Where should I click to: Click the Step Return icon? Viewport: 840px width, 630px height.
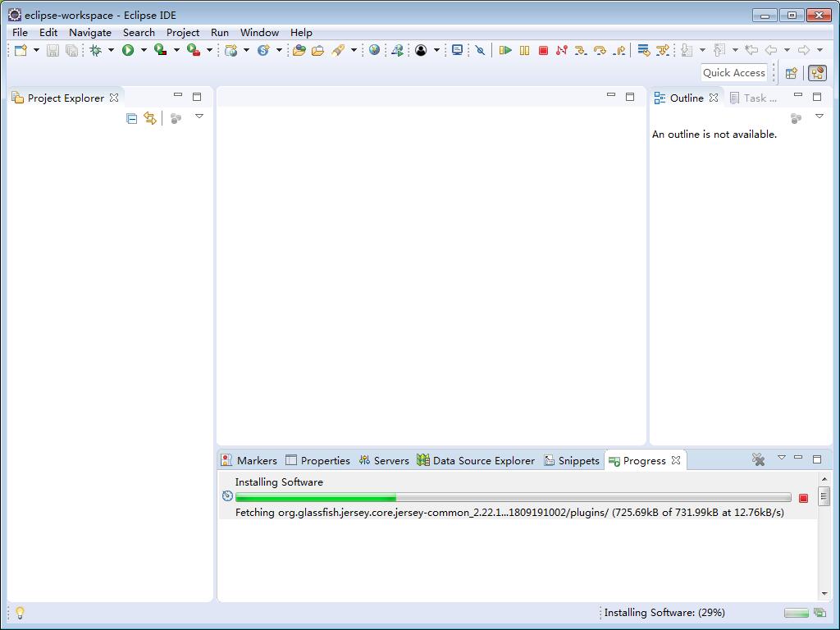point(619,50)
